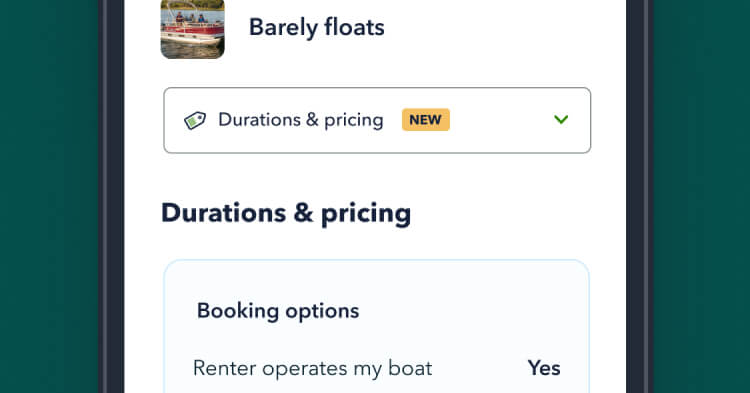Click the people seated on the boat photo
This screenshot has width=750, height=393.
coord(190,18)
